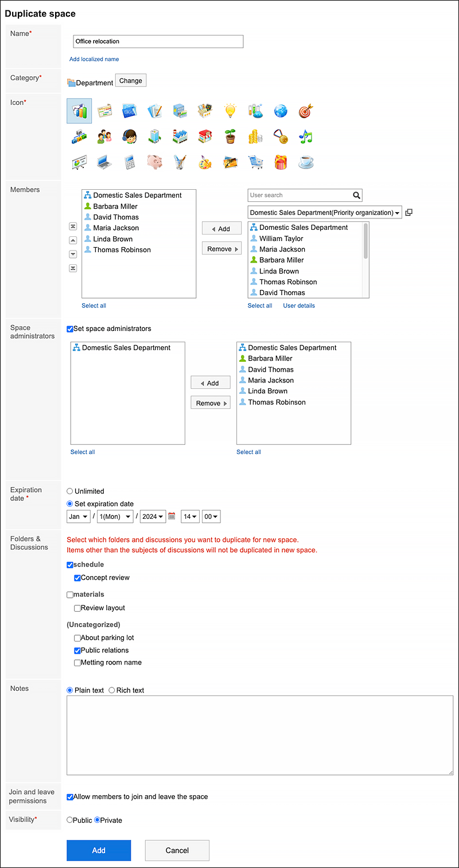The width and height of the screenshot is (459, 868).
Task: Choose the gold coins icon
Action: 255,136
